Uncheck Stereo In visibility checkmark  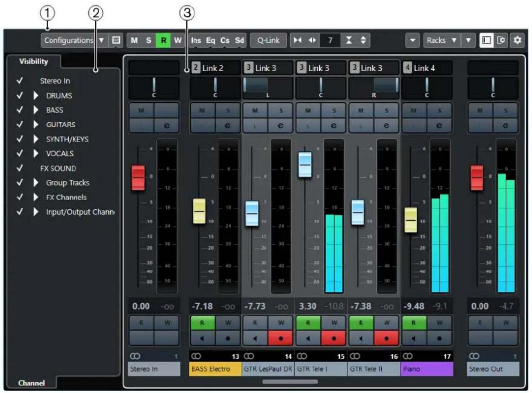point(20,81)
